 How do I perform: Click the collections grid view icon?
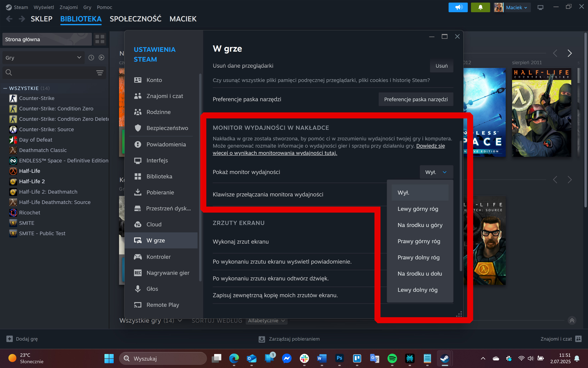pos(100,39)
